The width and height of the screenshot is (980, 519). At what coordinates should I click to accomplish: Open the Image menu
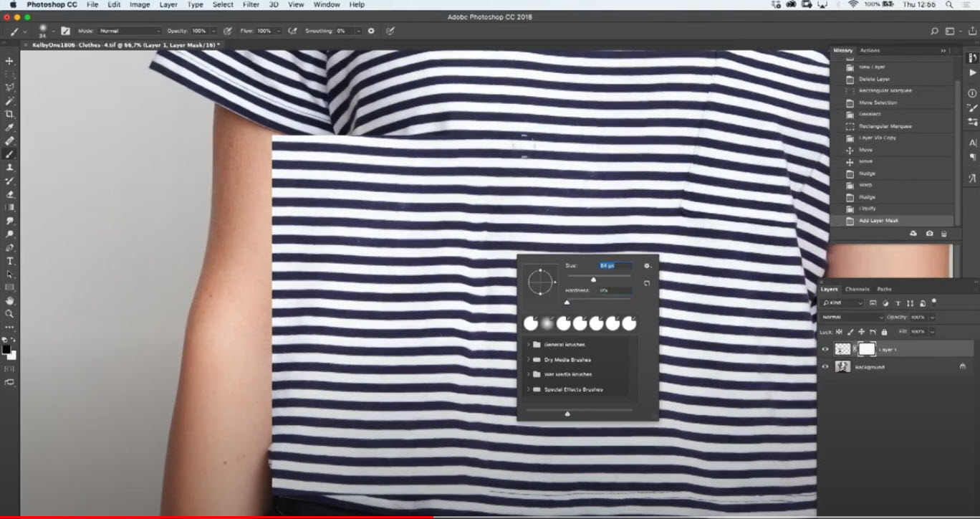(x=140, y=4)
